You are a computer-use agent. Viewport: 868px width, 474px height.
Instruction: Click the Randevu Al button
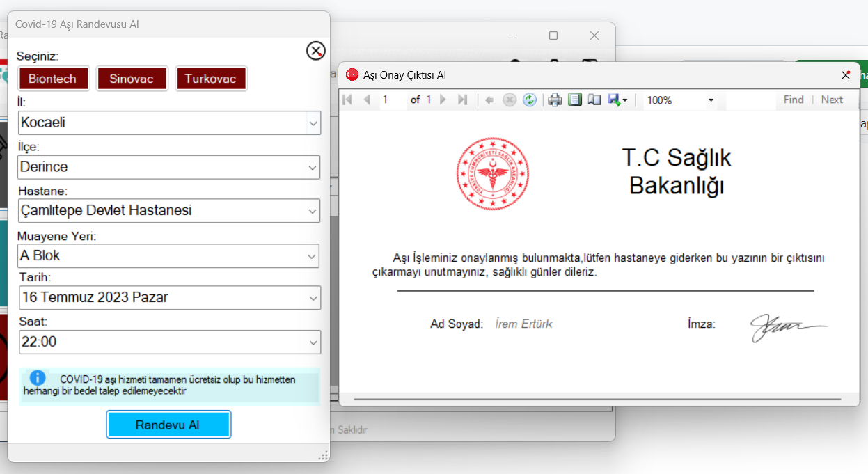[x=168, y=425]
